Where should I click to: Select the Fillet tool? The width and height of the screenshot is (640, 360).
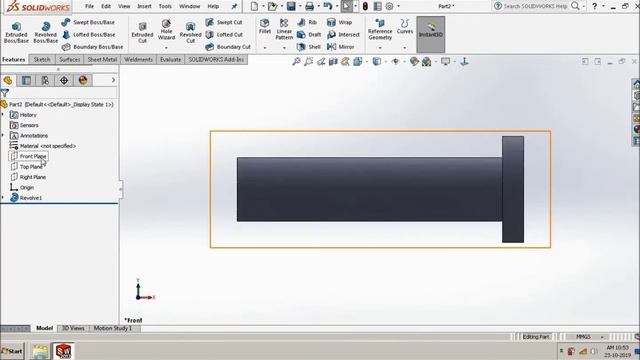pyautogui.click(x=264, y=26)
